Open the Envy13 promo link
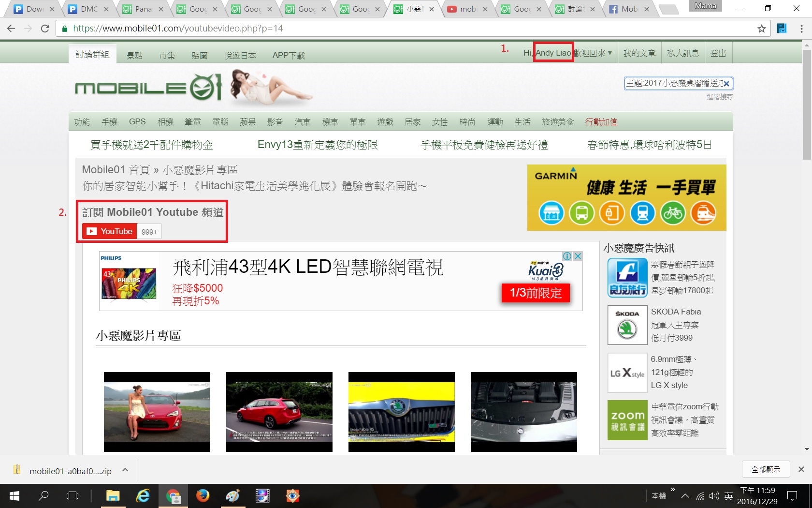 (318, 145)
